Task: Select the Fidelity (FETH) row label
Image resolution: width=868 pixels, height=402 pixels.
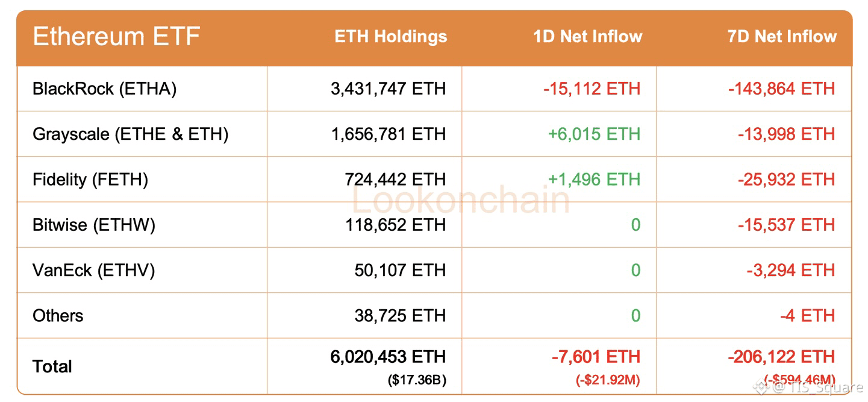Action: [x=90, y=180]
